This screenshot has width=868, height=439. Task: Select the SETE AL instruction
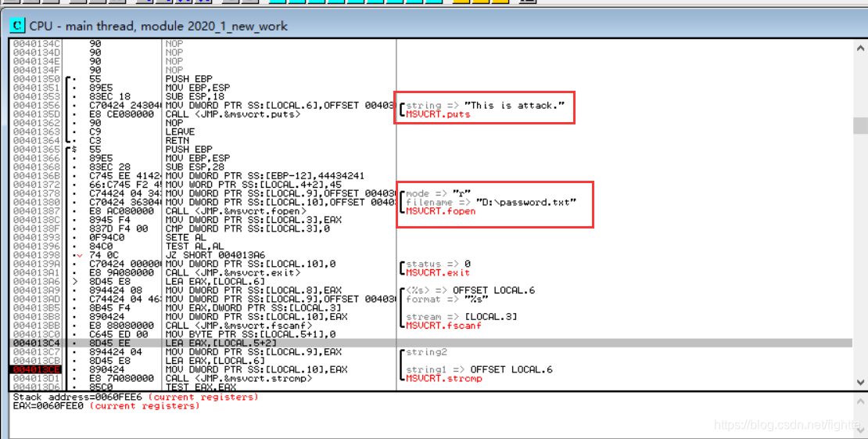pyautogui.click(x=186, y=237)
